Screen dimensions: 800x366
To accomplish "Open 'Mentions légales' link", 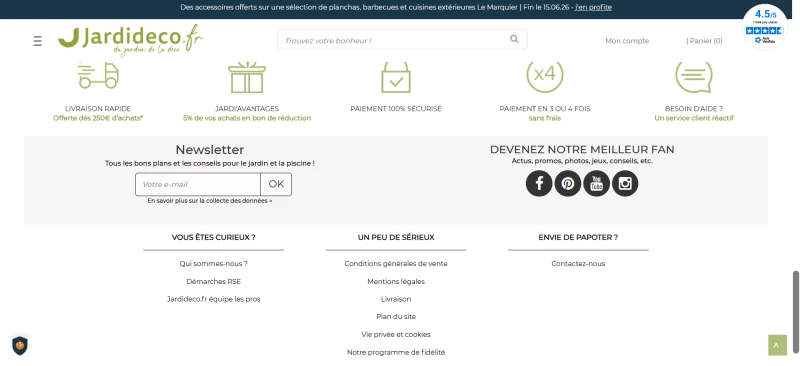I will [x=396, y=281].
